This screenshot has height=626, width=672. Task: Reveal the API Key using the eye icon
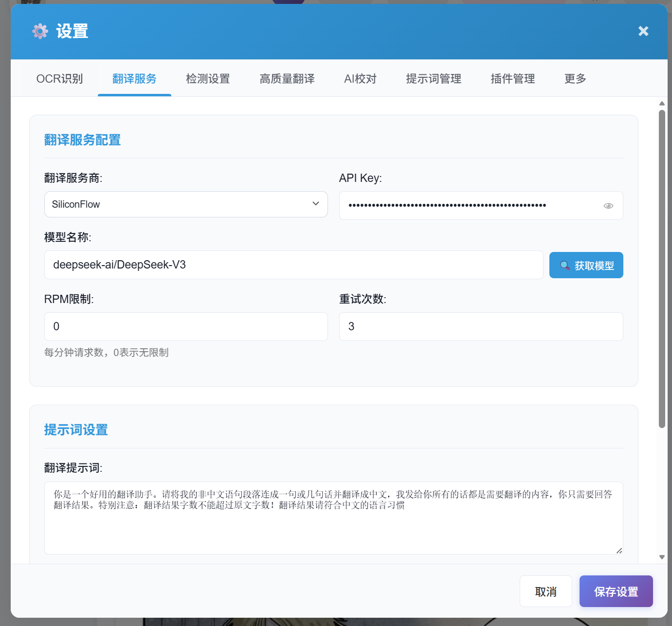coord(609,205)
